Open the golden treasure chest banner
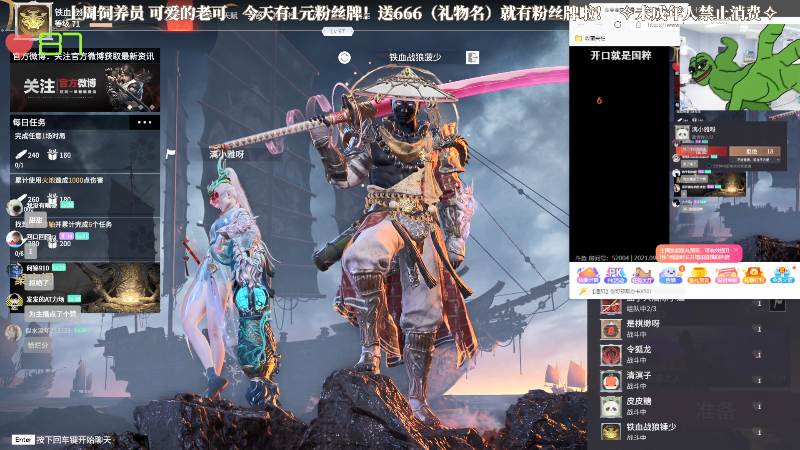 [x=85, y=287]
